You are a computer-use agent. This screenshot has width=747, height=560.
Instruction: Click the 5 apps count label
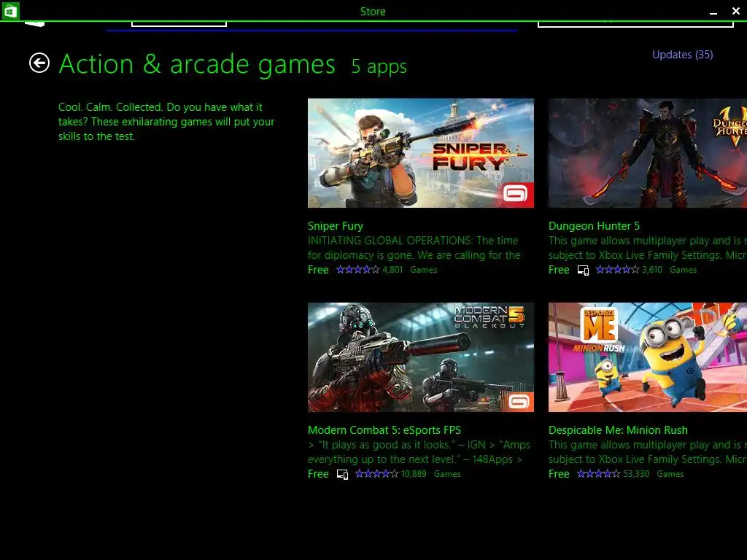(x=379, y=66)
